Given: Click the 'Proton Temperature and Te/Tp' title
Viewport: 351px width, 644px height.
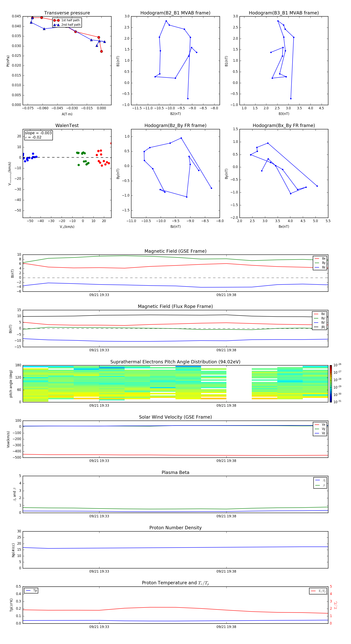Looking at the screenshot, I should point(175,583).
